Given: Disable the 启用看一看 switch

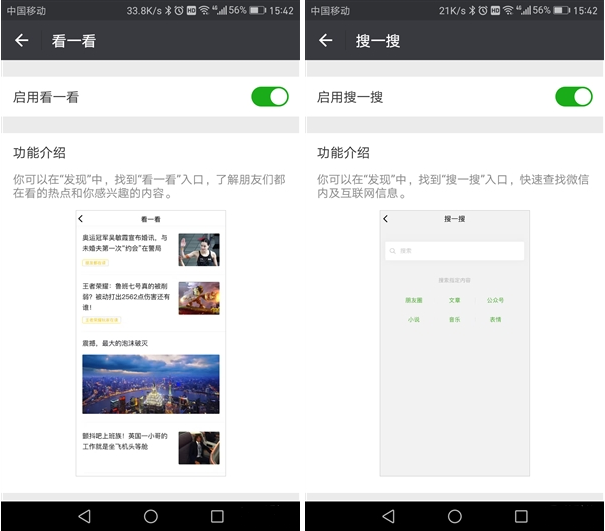Looking at the screenshot, I should [270, 96].
